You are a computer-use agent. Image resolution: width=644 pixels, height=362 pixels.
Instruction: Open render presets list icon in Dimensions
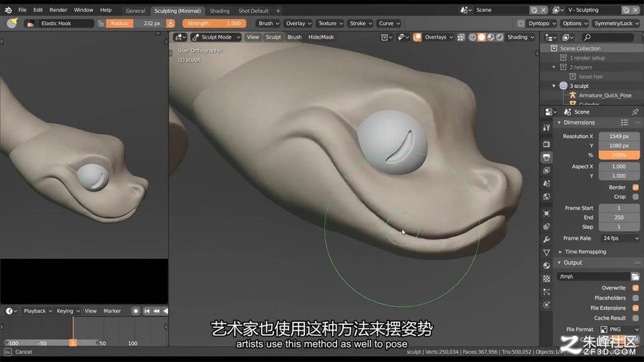[625, 123]
